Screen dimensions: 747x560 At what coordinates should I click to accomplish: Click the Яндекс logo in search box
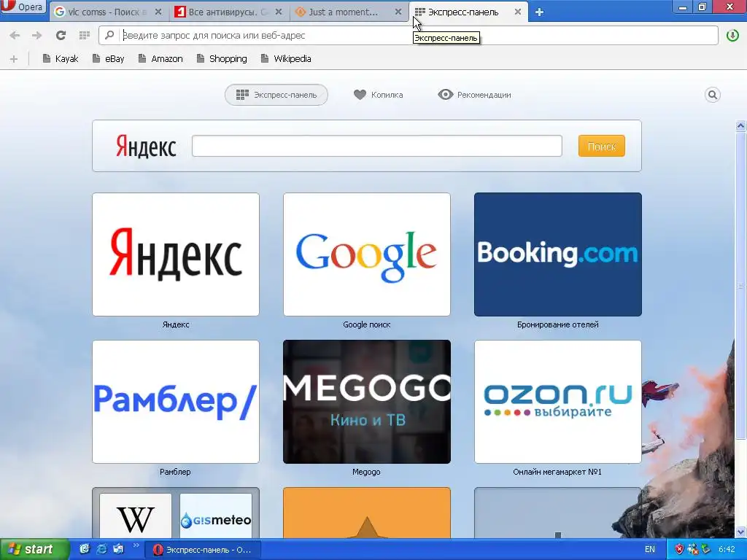(146, 146)
